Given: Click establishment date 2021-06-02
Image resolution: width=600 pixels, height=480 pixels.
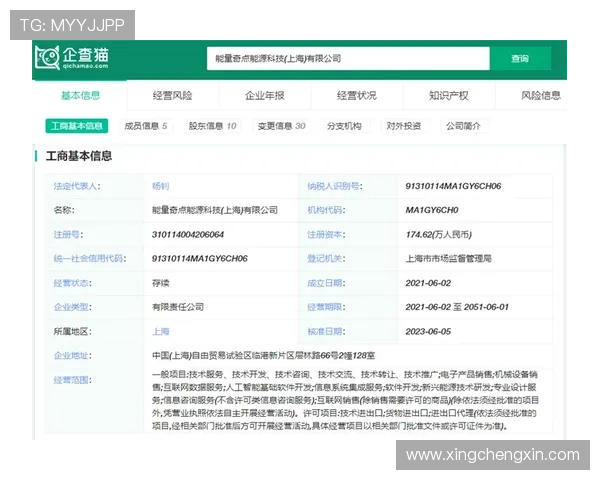Looking at the screenshot, I should pos(428,283).
